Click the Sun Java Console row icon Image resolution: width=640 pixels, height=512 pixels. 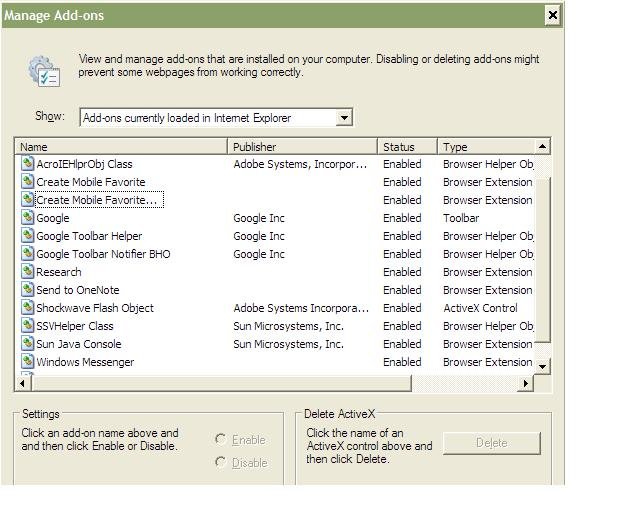(27, 344)
